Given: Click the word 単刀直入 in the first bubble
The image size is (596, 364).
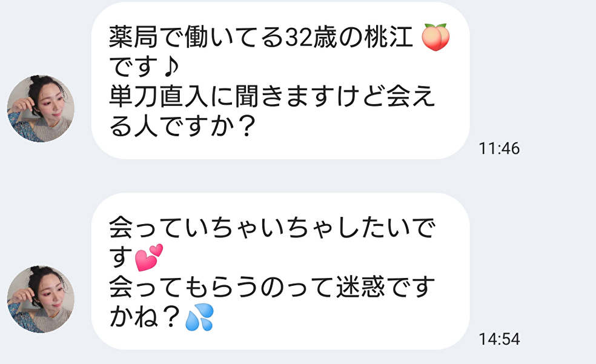Looking at the screenshot, I should [x=159, y=97].
